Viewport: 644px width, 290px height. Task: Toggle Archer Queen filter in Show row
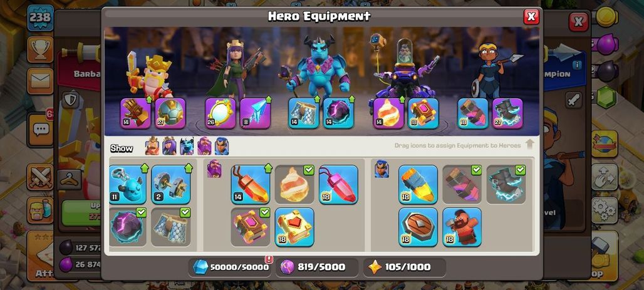pos(169,146)
